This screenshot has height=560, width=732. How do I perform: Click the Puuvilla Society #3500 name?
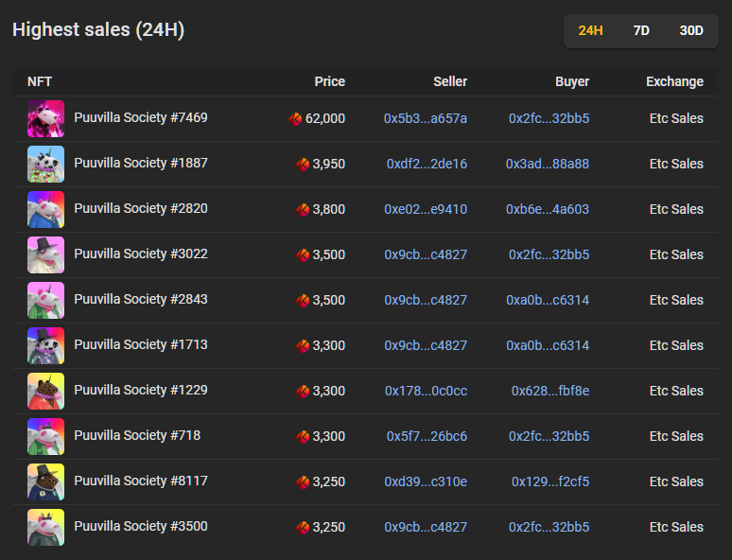141,525
